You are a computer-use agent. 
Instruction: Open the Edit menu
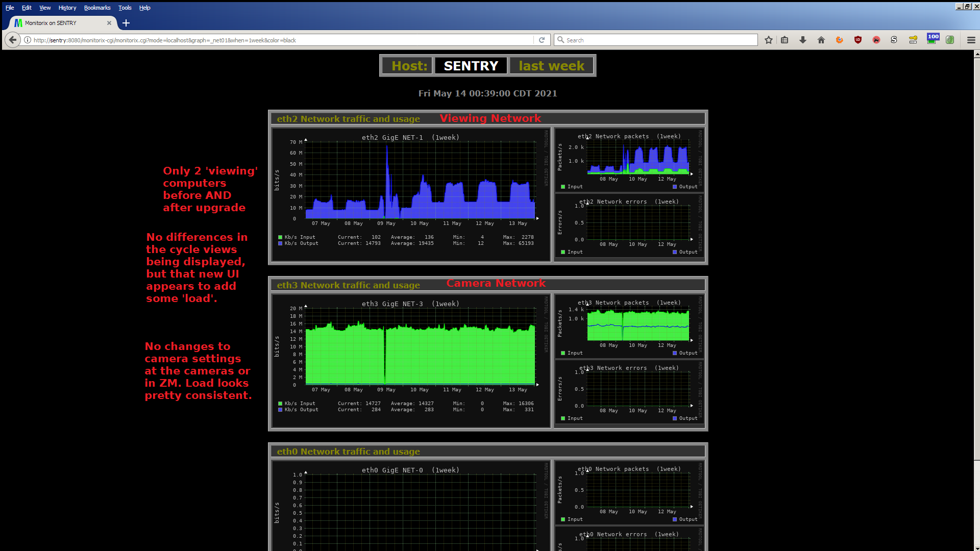pyautogui.click(x=27, y=8)
